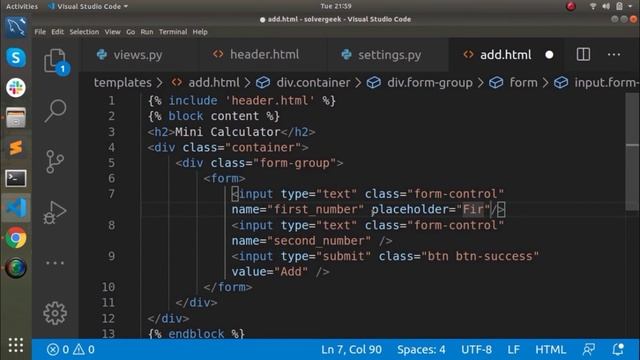
Task: Click the value="Add" attribute
Action: pyautogui.click(x=270, y=272)
